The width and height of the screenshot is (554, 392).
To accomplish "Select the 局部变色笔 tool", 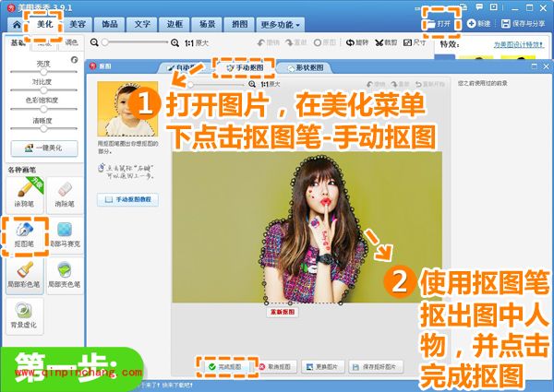I will [65, 275].
